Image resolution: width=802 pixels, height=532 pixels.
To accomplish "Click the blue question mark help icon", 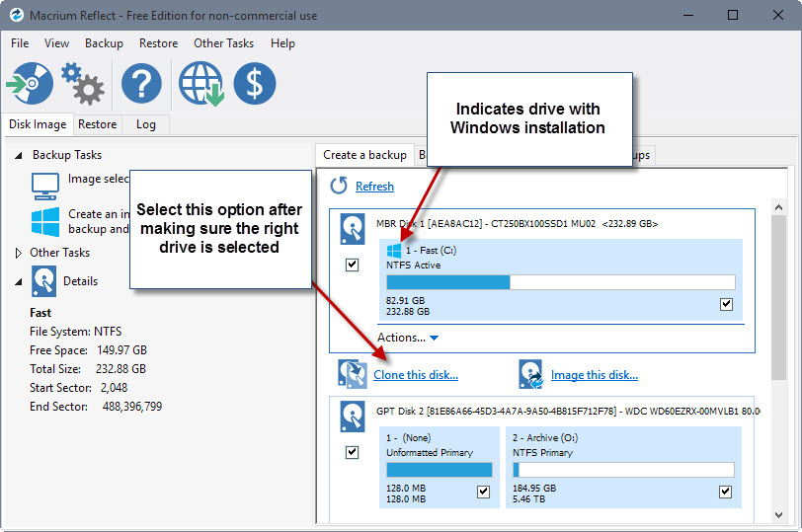I will tap(141, 83).
